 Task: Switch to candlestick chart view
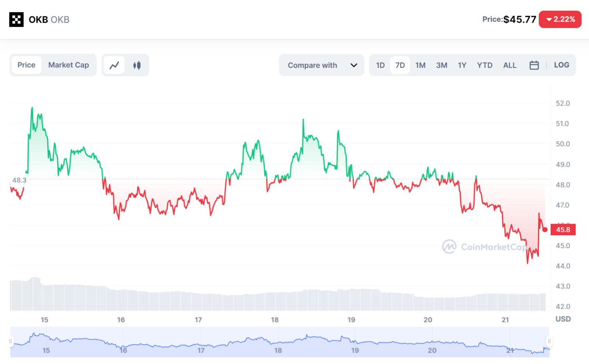pos(137,66)
